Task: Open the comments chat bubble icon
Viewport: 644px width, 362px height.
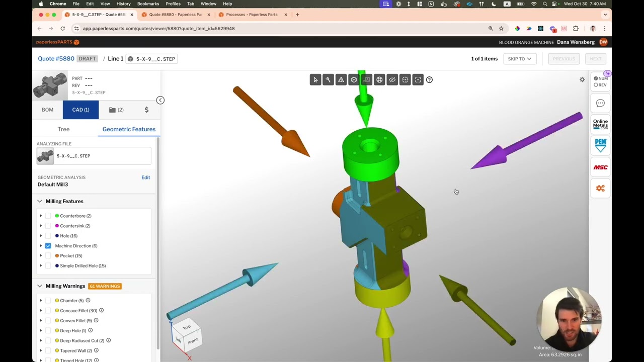Action: (x=600, y=103)
